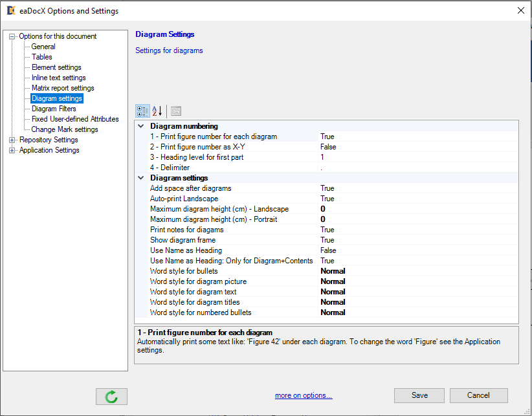
Task: Select the Diagram settings tree item
Action: (x=57, y=98)
